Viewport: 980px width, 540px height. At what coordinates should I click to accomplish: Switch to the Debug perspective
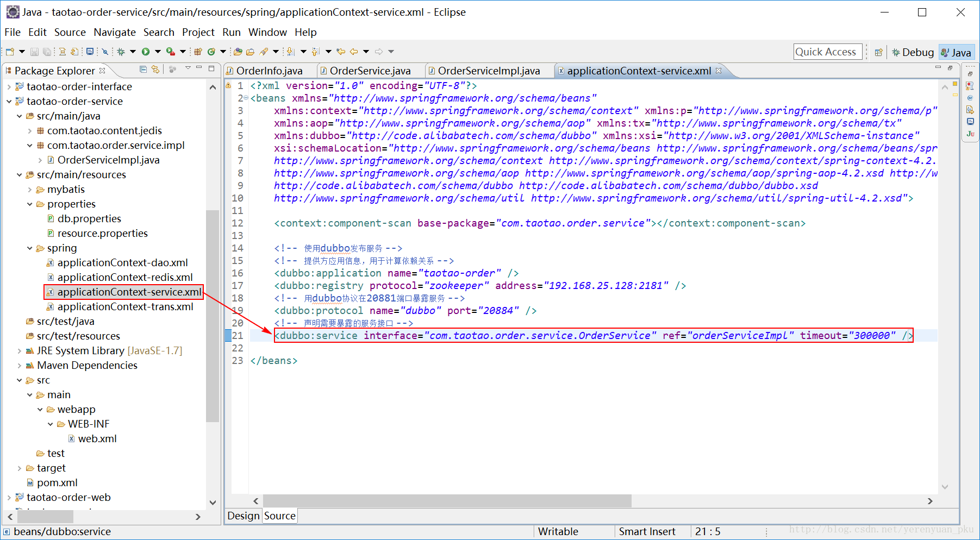pyautogui.click(x=913, y=52)
